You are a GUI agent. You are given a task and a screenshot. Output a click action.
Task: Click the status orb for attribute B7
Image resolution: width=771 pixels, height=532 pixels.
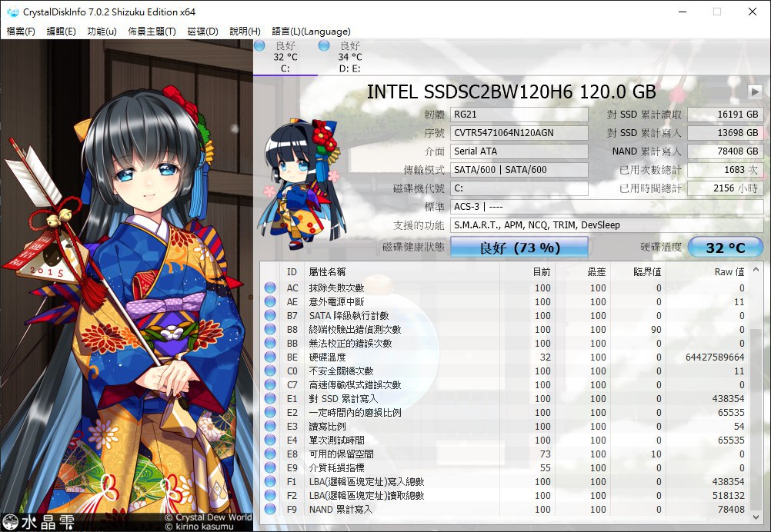tap(270, 315)
